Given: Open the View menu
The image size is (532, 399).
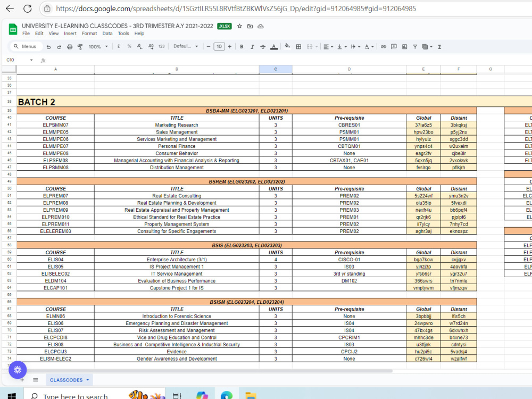Looking at the screenshot, I should [54, 34].
